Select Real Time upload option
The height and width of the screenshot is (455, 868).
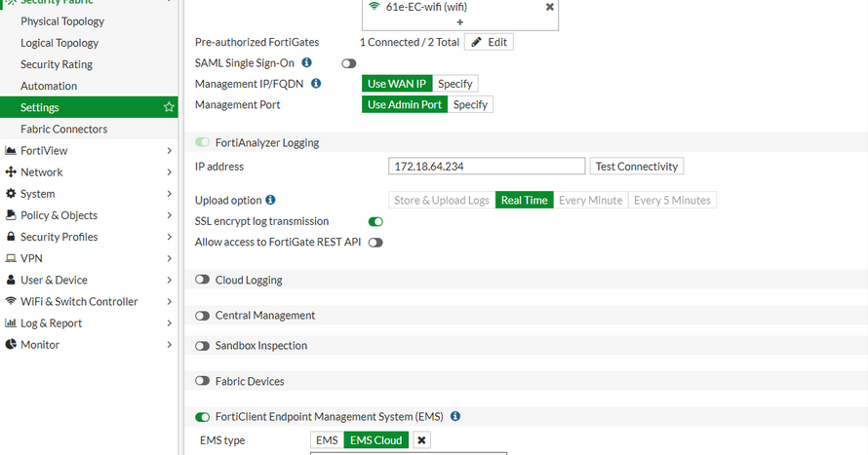click(525, 200)
